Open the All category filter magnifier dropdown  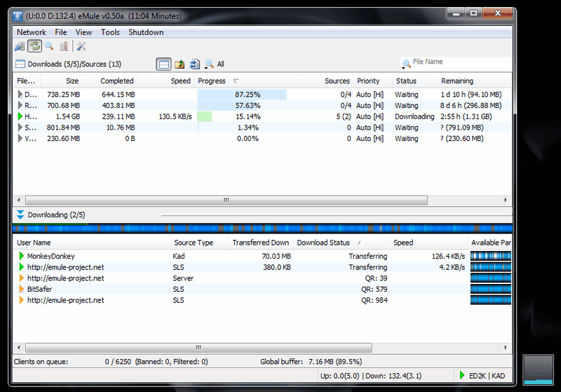coord(209,65)
